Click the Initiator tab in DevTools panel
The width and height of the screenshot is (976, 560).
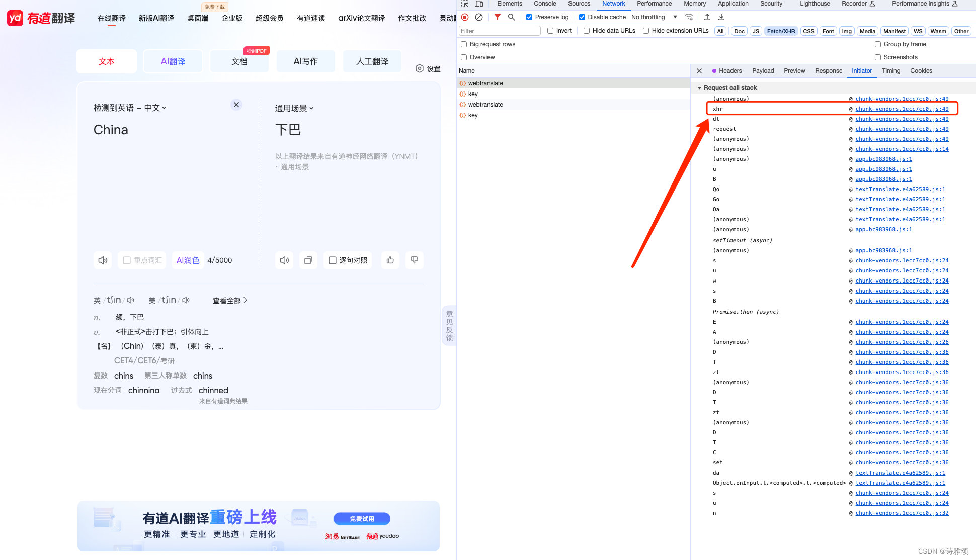[862, 70]
